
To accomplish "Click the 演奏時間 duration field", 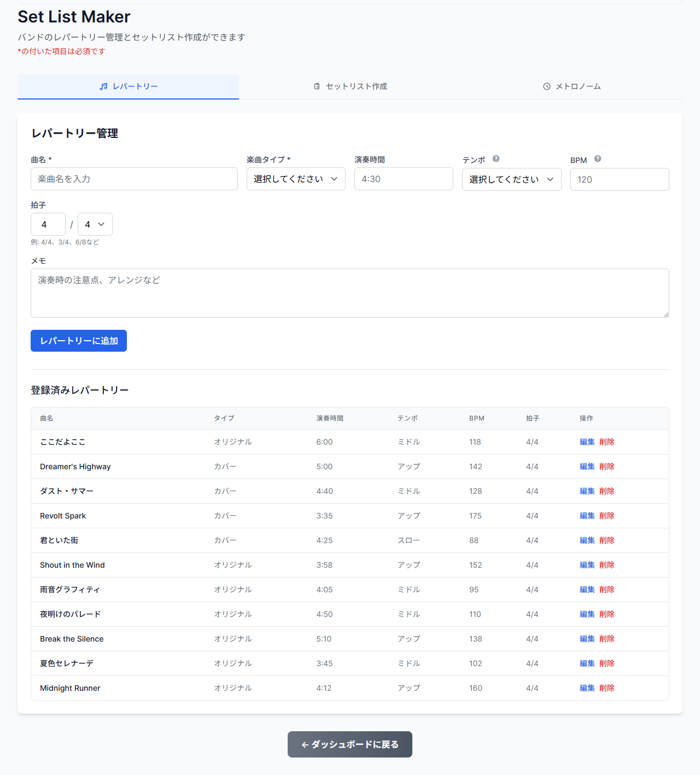I will (404, 179).
